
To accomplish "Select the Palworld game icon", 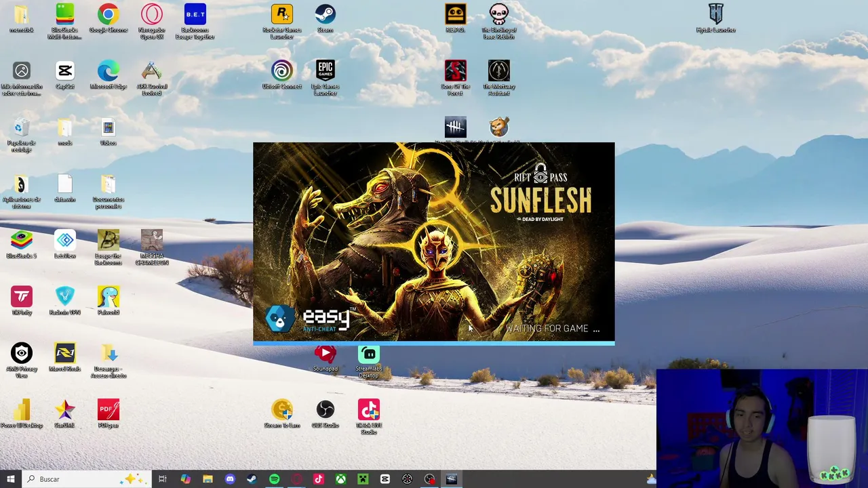I will pyautogui.click(x=108, y=301).
